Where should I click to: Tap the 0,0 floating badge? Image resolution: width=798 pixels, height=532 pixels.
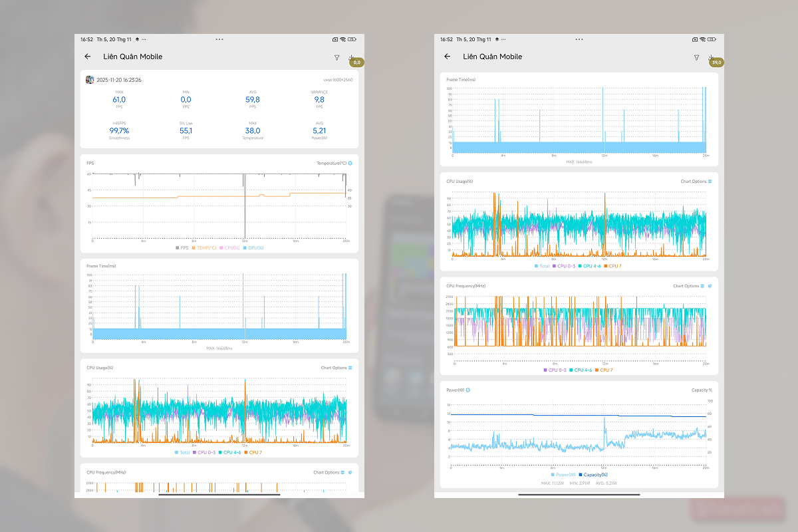356,63
